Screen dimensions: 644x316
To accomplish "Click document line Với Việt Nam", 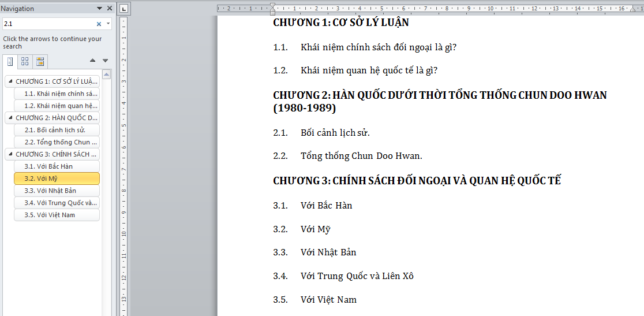I will pyautogui.click(x=328, y=300).
